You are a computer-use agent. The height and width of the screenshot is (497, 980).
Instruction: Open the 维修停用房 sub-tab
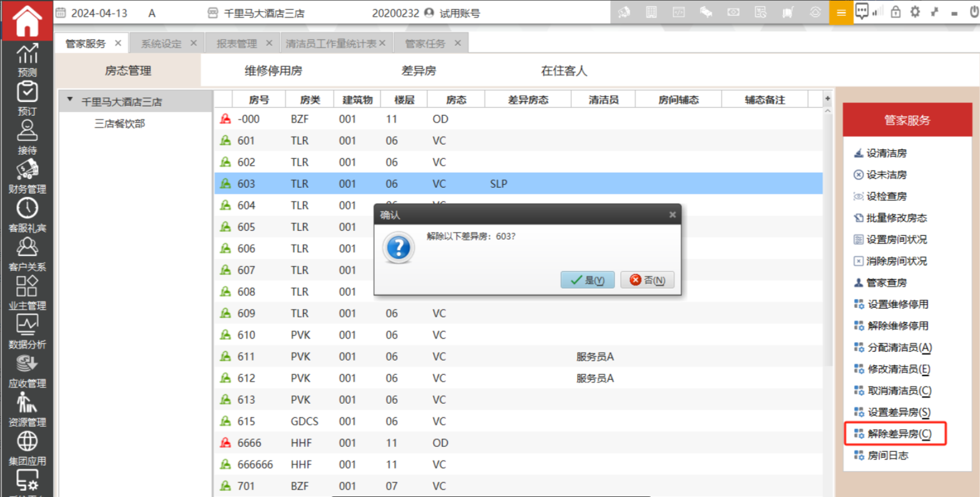pyautogui.click(x=273, y=71)
